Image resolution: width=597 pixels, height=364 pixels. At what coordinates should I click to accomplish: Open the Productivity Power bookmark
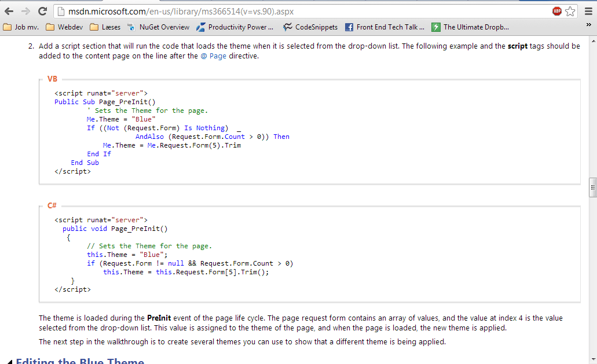click(235, 27)
